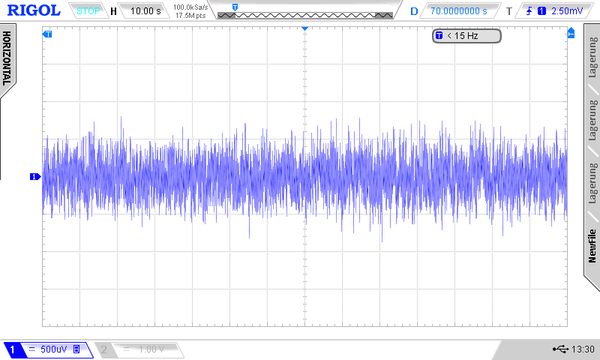Click the USB connection icon
Viewport: 600px width, 360px height.
click(560, 349)
